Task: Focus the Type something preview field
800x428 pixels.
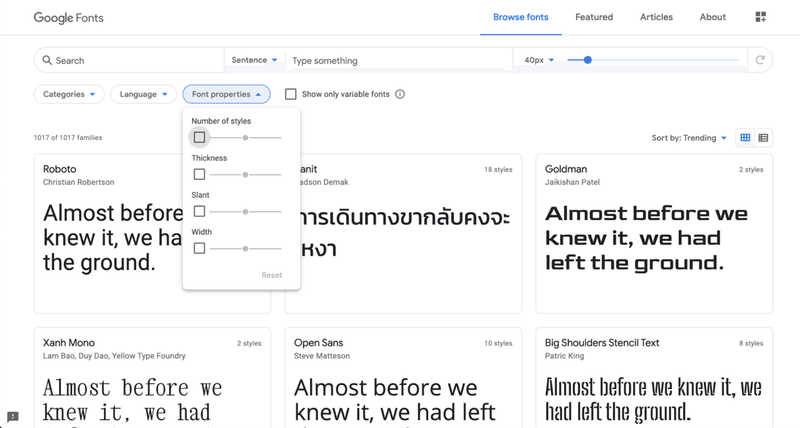Action: click(x=398, y=60)
